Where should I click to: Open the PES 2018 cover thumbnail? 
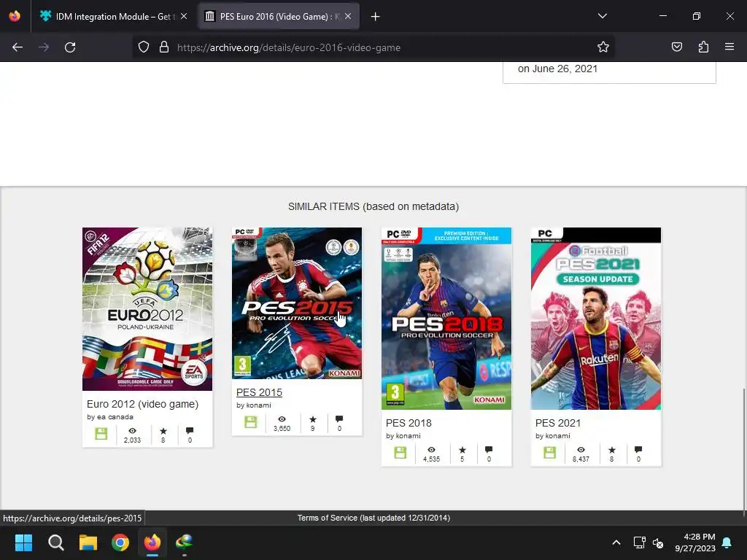[446, 319]
